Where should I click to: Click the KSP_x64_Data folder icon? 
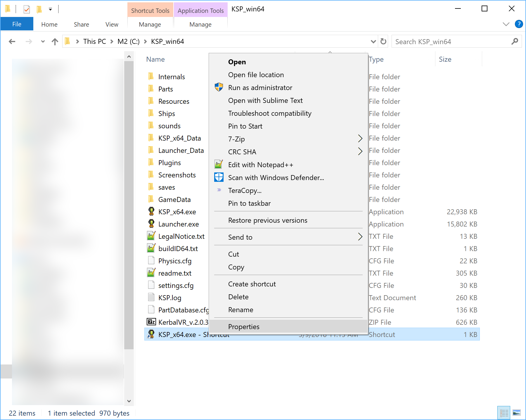pyautogui.click(x=151, y=138)
